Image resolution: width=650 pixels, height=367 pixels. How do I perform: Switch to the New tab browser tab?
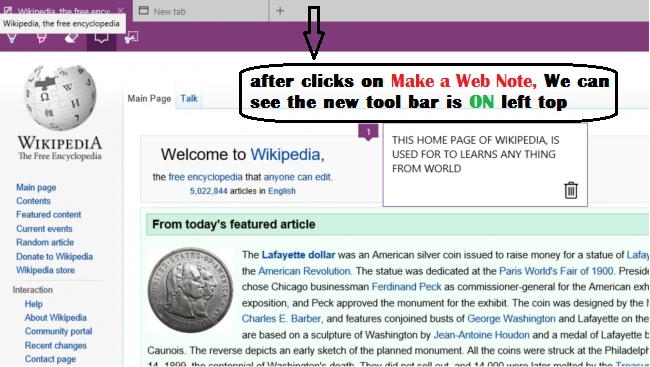tap(201, 11)
